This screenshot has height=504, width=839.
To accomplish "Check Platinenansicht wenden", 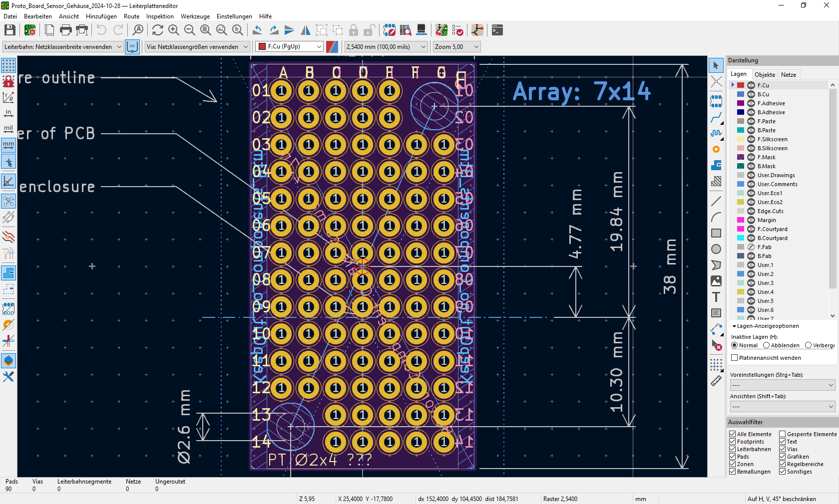I will tap(735, 358).
